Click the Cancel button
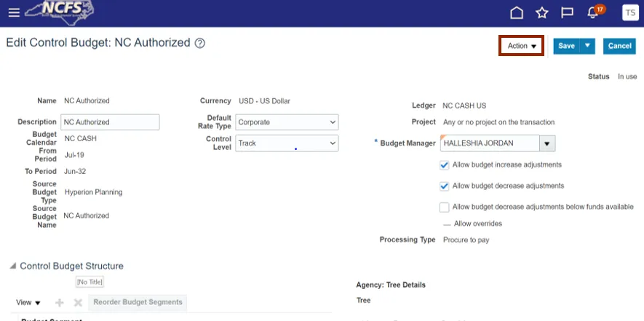644x321 pixels. click(619, 46)
